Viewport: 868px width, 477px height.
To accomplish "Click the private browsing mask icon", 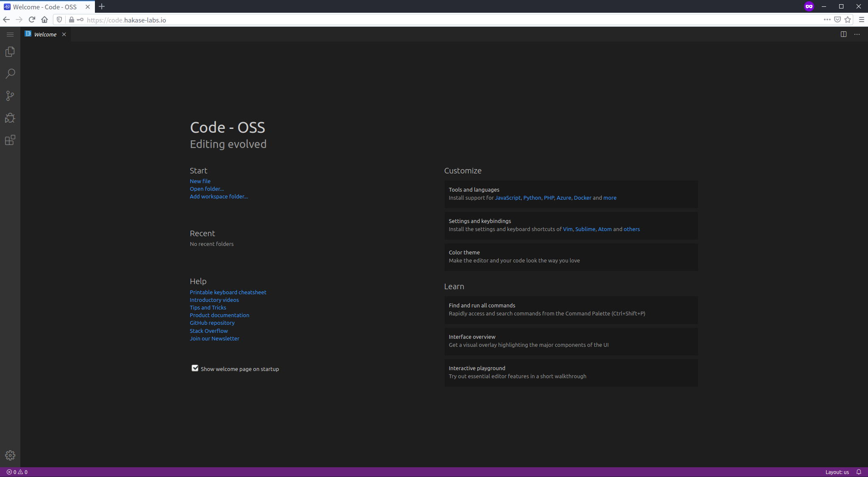I will (809, 6).
